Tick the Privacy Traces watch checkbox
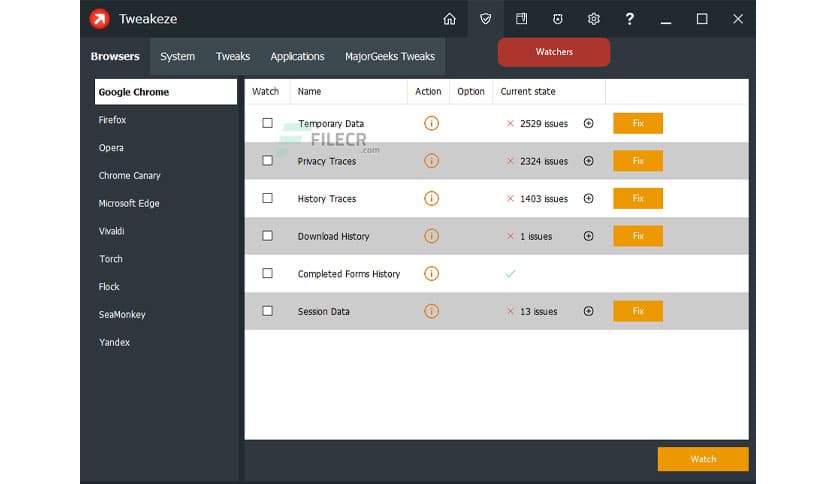 (267, 160)
